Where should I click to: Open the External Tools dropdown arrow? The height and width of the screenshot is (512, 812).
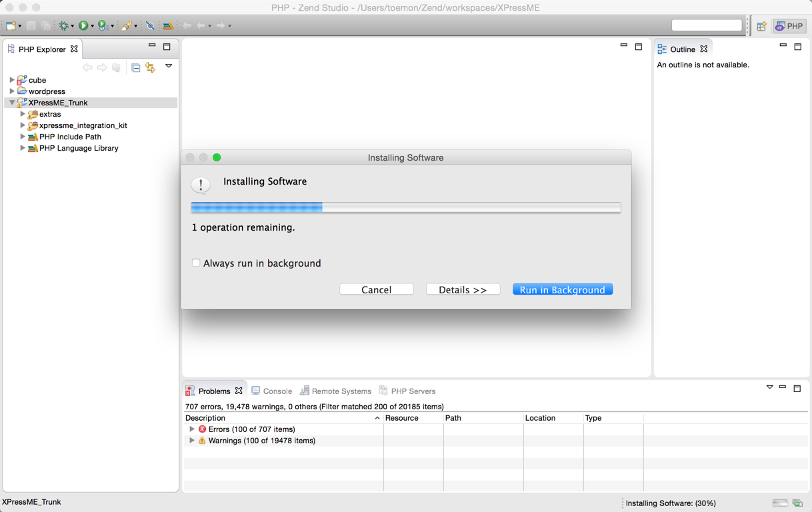(x=135, y=27)
